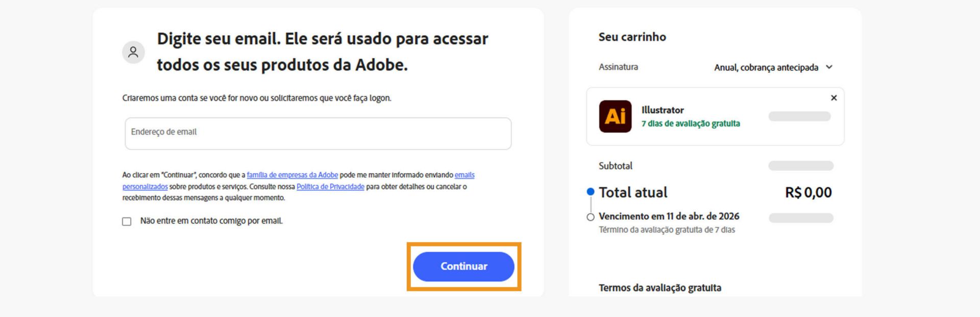Screen dimensions: 980x317
Task: Open the "Política de Privacidade" link
Action: pos(330,186)
